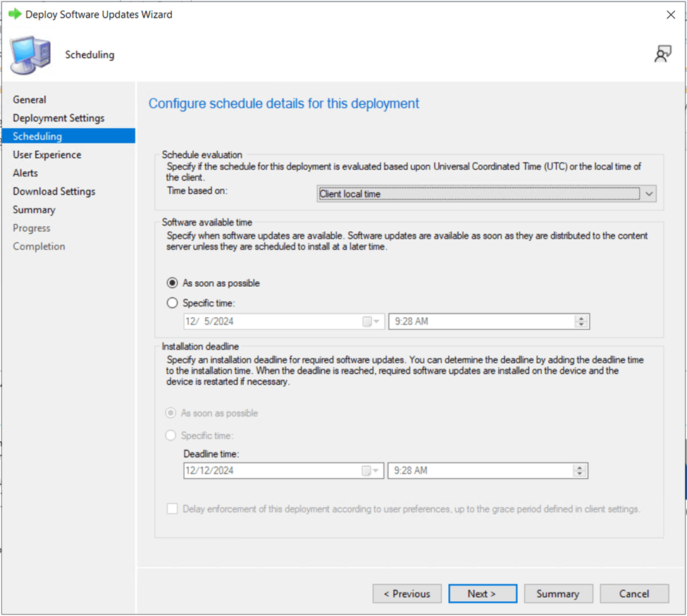Click spinner arrows on deadline time field
The width and height of the screenshot is (687, 616).
tap(580, 471)
